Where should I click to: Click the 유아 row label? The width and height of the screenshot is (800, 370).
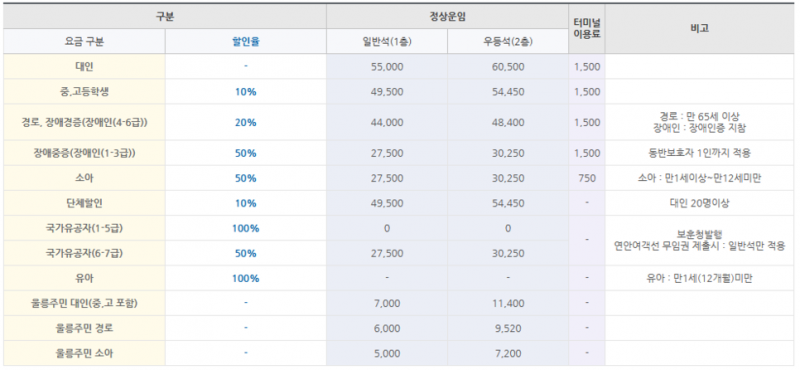point(84,278)
